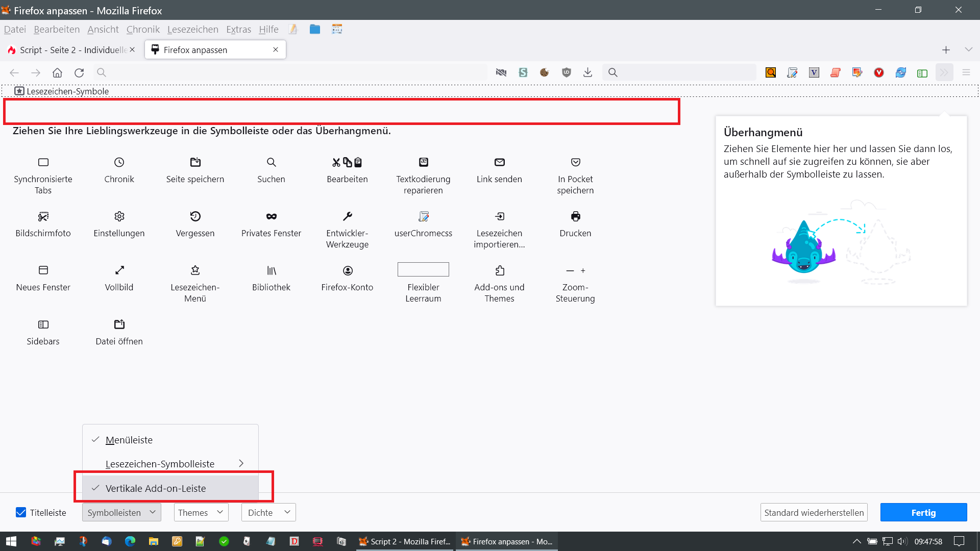Open the Dichte dropdown
The height and width of the screenshot is (551, 980).
click(268, 512)
